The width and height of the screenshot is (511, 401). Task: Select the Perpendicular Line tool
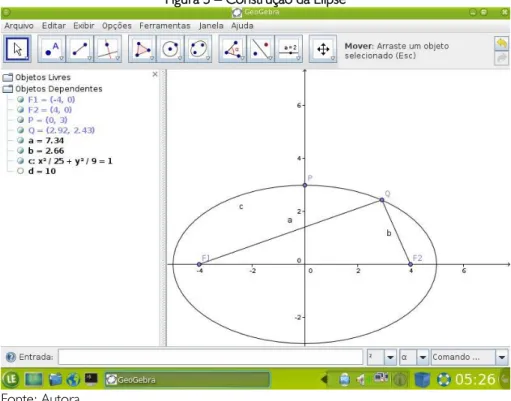(108, 49)
